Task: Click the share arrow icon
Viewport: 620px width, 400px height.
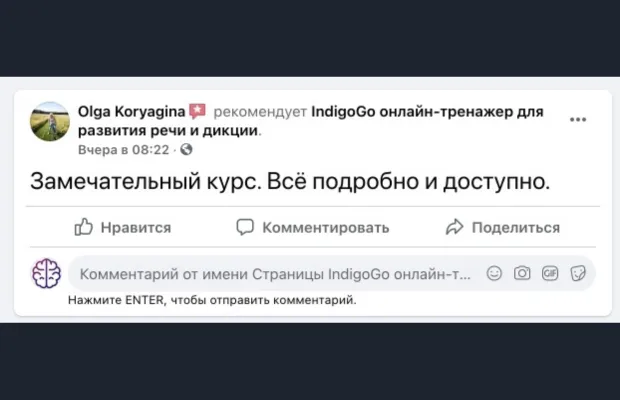Action: (x=454, y=227)
